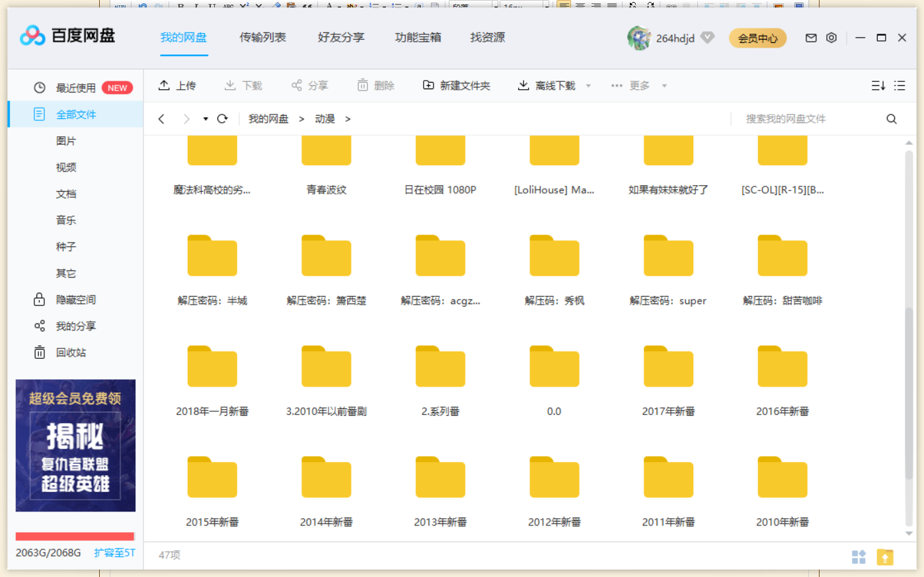Viewport: 924px width, 577px height.
Task: Refresh the current folder listing
Action: (x=223, y=118)
